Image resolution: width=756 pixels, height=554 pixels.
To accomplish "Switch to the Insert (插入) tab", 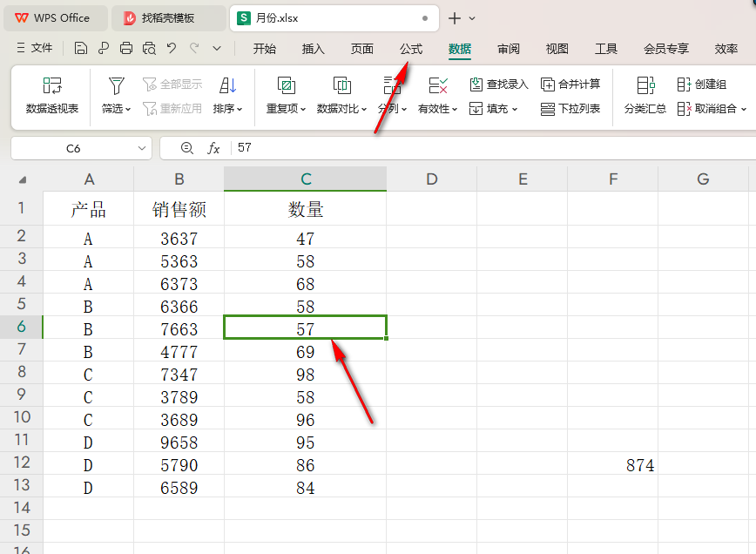I will [314, 49].
